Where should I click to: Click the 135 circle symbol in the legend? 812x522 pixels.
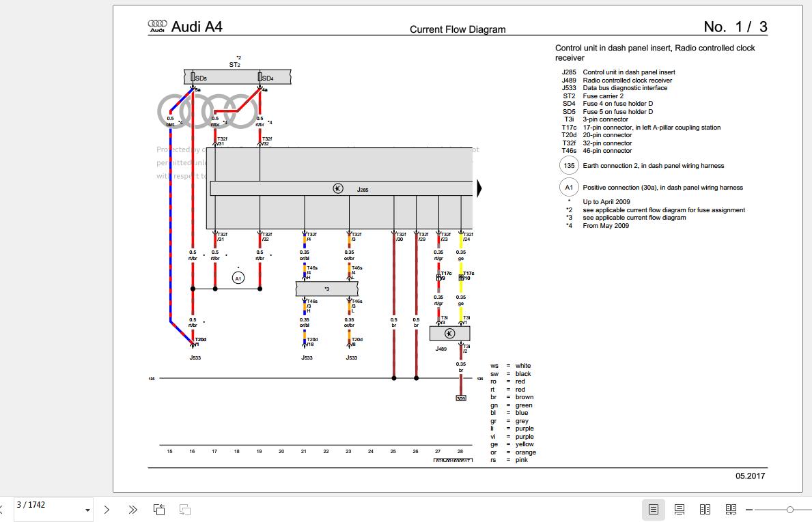[569, 166]
